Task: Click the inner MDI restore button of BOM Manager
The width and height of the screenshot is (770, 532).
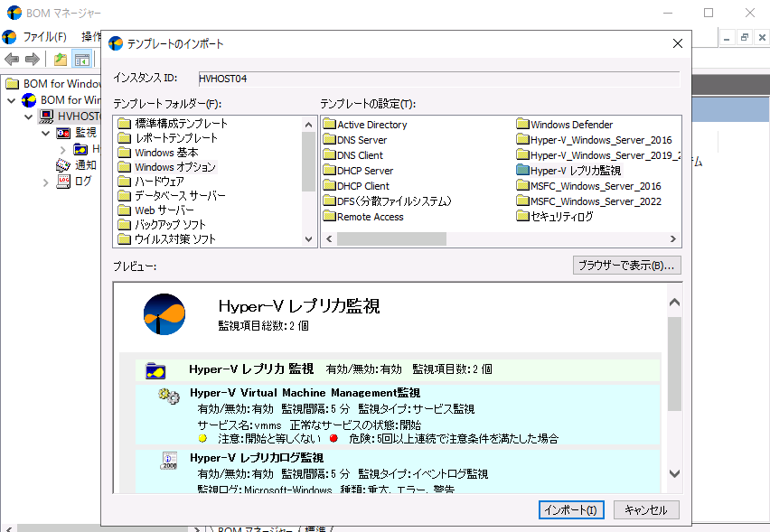Action: [x=745, y=37]
